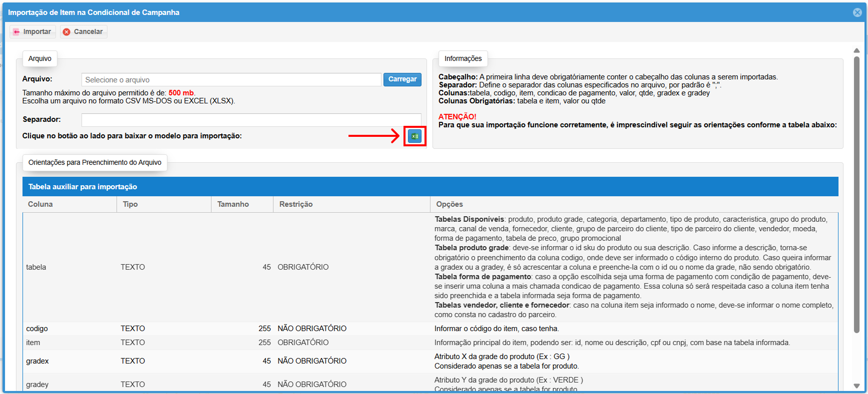
Task: Sort by the Coluna column header
Action: pyautogui.click(x=40, y=204)
